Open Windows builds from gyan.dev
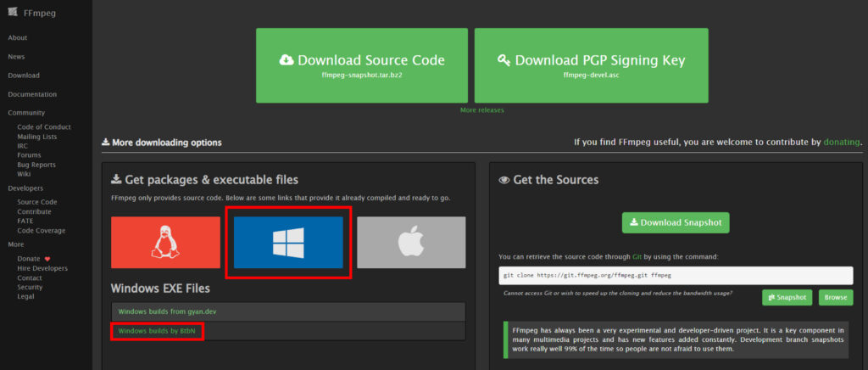The image size is (868, 370). (x=167, y=311)
